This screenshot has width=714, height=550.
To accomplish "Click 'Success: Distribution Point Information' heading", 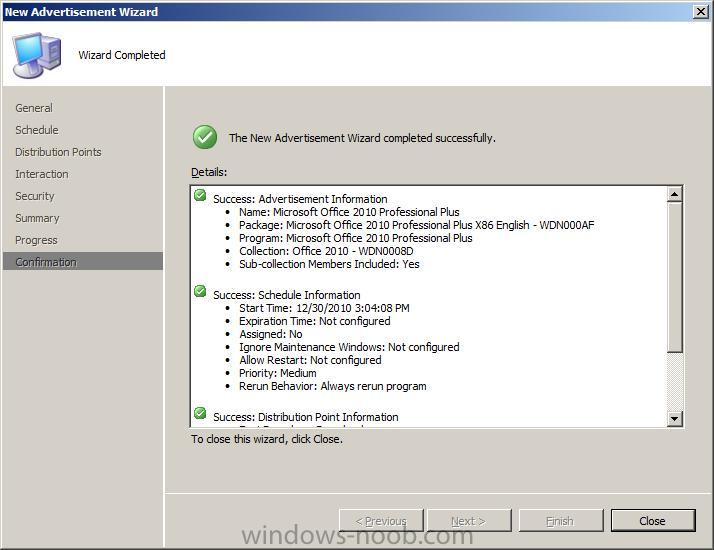I will coord(306,417).
